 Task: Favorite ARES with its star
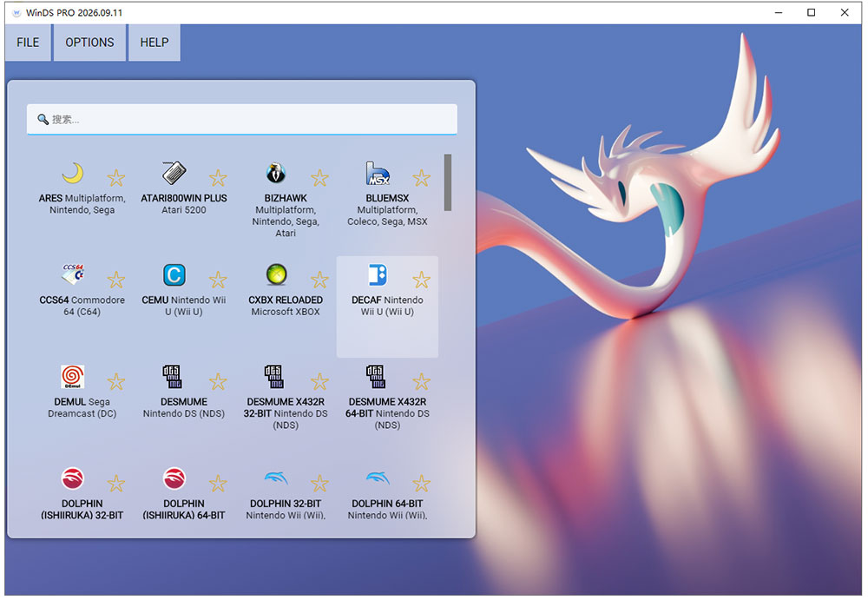[115, 178]
